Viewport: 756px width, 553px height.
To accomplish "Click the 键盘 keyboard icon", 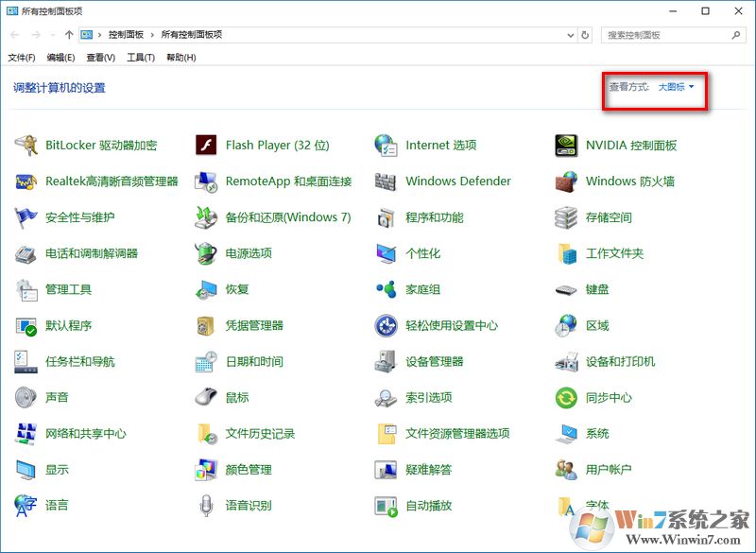I will (566, 290).
